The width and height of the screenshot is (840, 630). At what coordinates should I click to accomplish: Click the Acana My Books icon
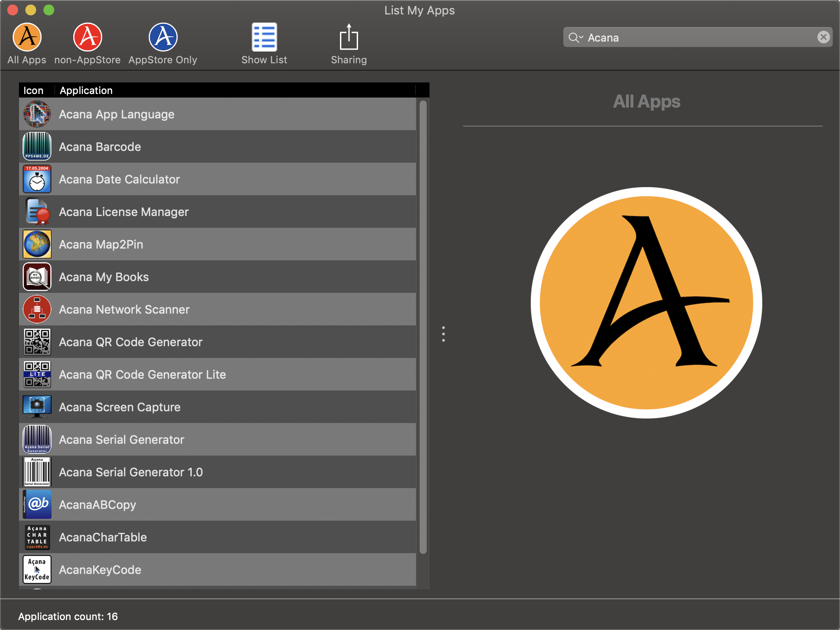pos(37,277)
